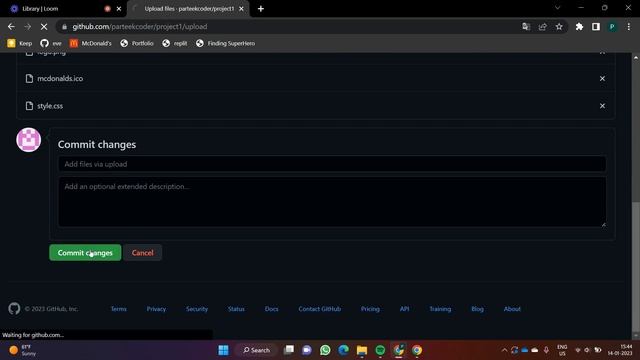This screenshot has height=360, width=640.
Task: Remove style.css from the upload list
Action: coord(602,106)
